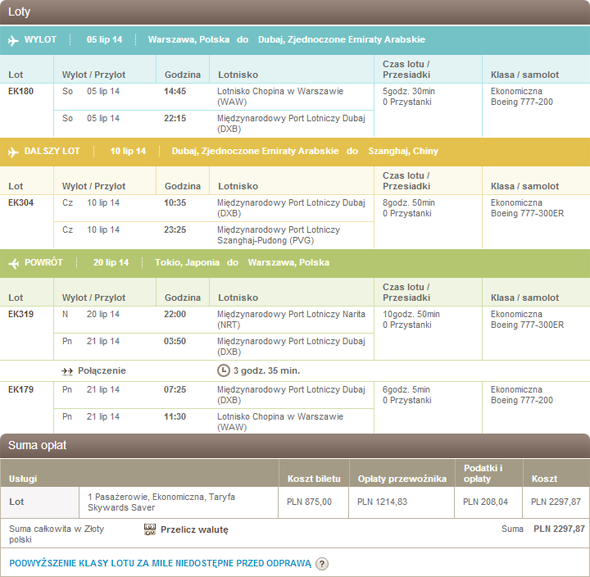Click Szanghaj, Chiny destination in header
Screen dimensions: 590x577
[x=403, y=151]
